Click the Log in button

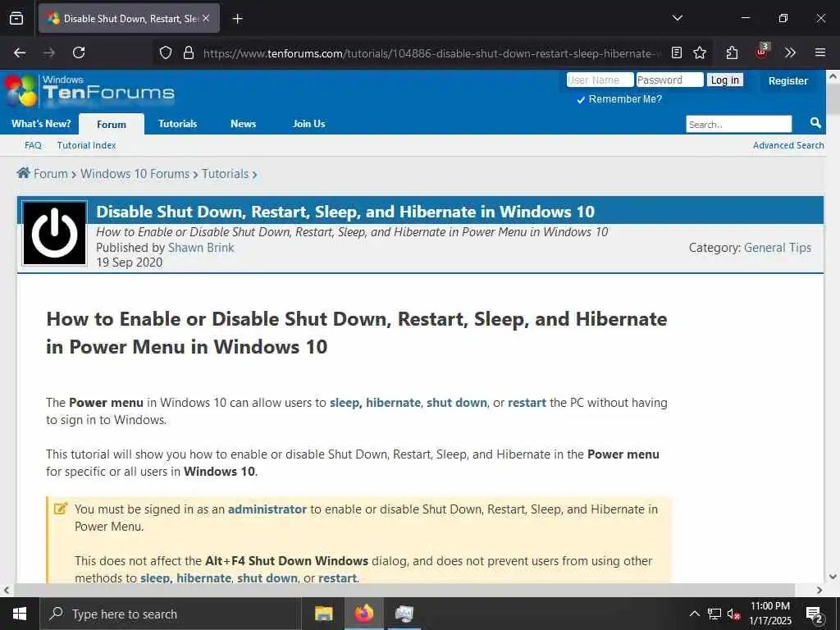(724, 80)
